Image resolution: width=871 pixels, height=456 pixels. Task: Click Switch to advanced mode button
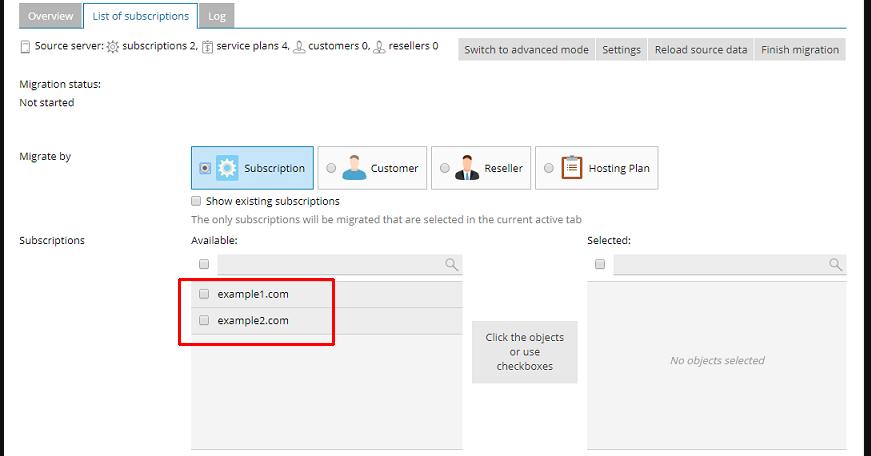click(x=526, y=50)
